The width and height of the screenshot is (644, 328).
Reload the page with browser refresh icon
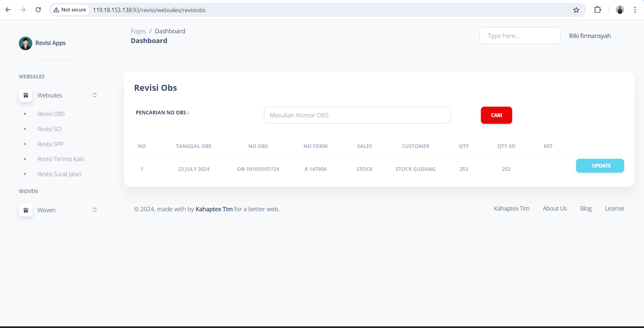(x=38, y=10)
